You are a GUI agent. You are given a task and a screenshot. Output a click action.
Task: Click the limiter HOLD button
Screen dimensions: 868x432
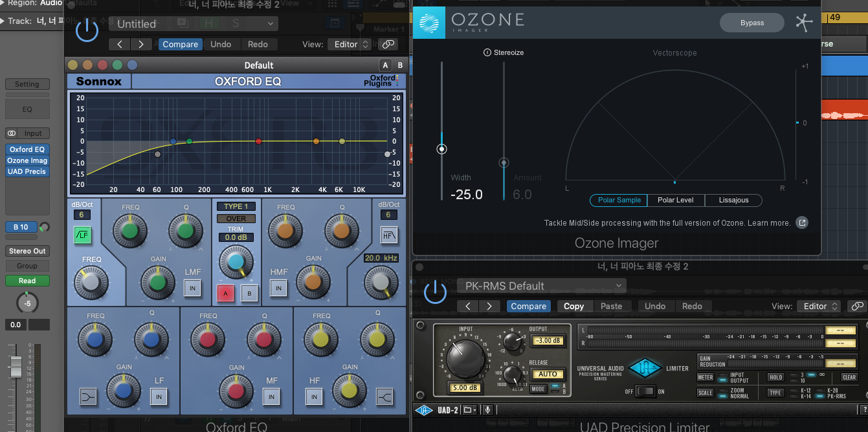775,377
